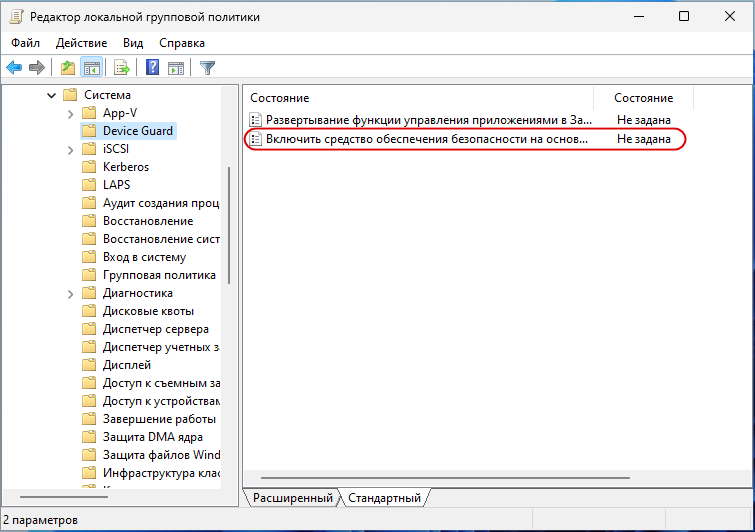This screenshot has height=532, width=755.
Task: Click the Forward arrow toolbar icon
Action: point(37,67)
